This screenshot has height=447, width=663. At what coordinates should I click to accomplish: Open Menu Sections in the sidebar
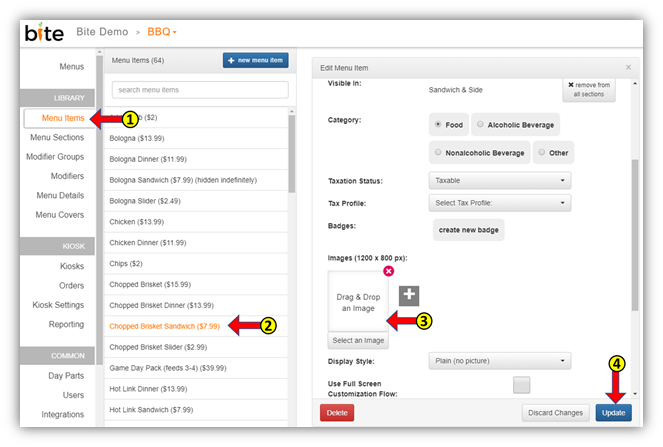[x=56, y=137]
